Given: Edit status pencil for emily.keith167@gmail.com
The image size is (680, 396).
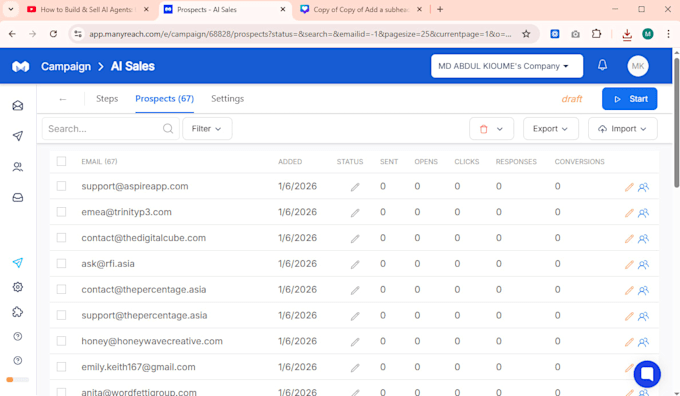Looking at the screenshot, I should coord(355,368).
